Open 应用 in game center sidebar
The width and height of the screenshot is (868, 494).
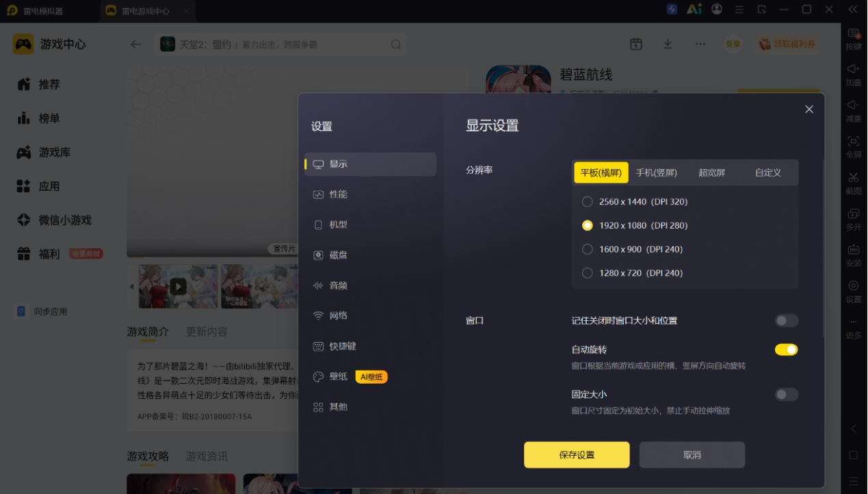49,186
